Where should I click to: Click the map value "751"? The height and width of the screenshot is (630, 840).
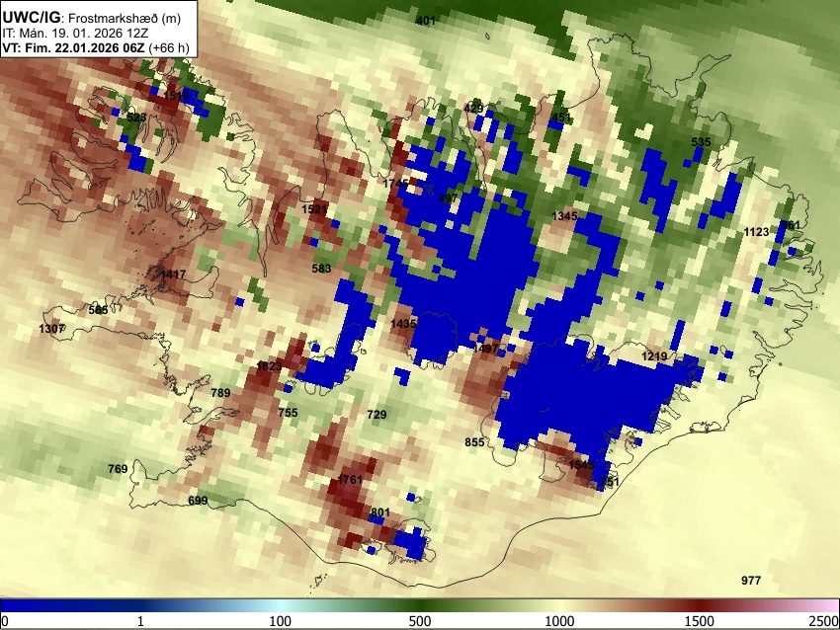click(x=609, y=482)
